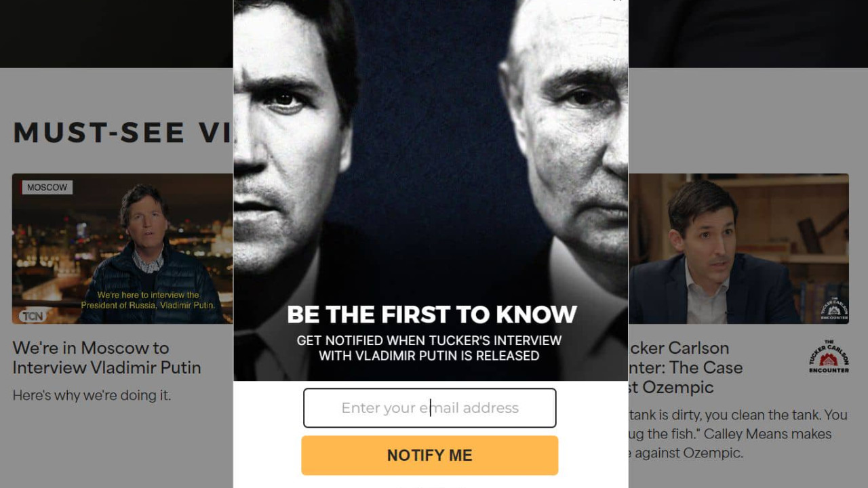Screen dimensions: 868x488
Task: Close the popup using the top X
Action: tap(616, 1)
